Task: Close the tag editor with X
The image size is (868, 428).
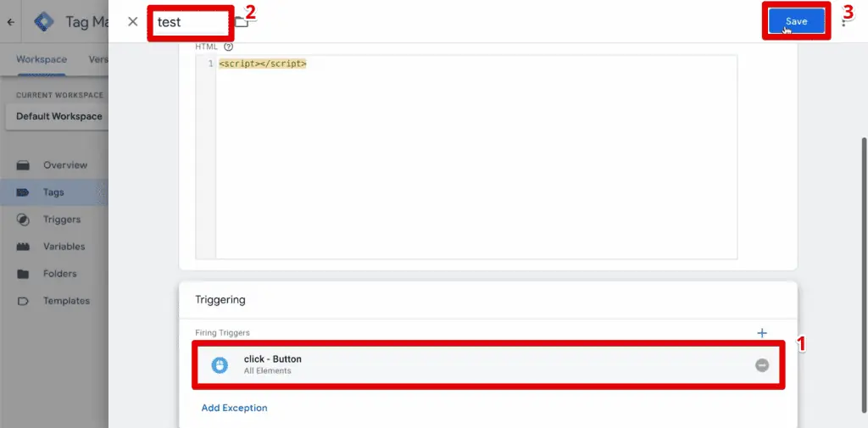Action: [x=133, y=21]
